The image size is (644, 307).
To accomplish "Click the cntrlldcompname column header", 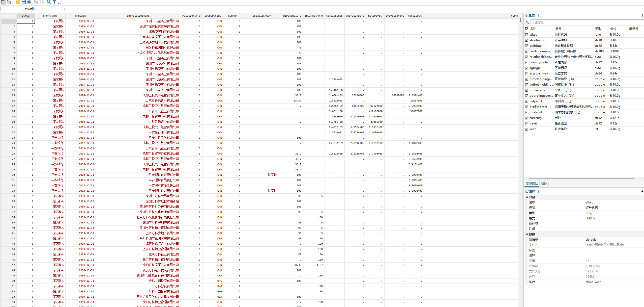I will (x=138, y=16).
